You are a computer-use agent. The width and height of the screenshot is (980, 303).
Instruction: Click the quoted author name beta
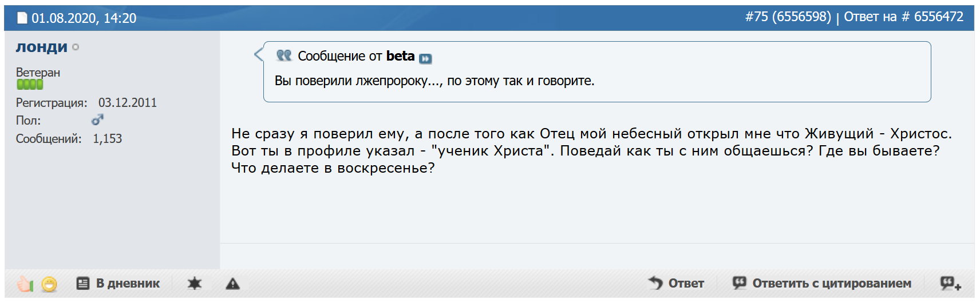pyautogui.click(x=400, y=56)
